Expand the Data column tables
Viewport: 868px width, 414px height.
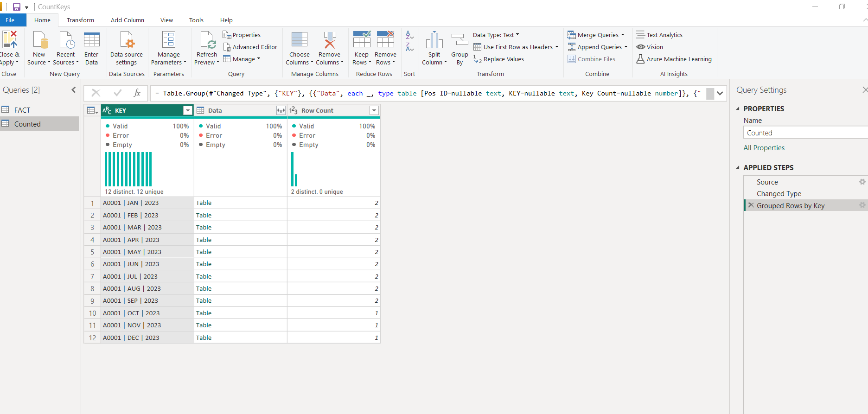pyautogui.click(x=281, y=110)
